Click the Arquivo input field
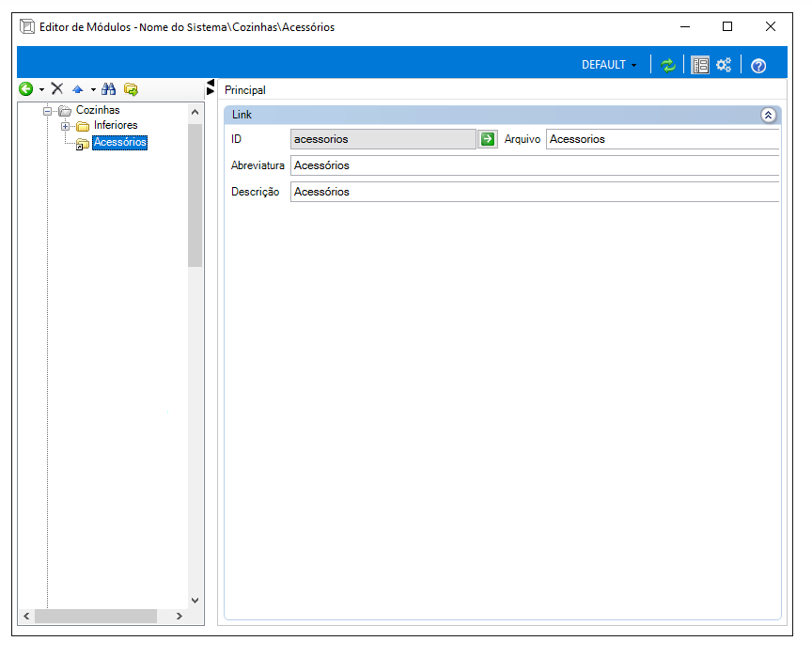This screenshot has height=657, width=812. click(x=663, y=139)
